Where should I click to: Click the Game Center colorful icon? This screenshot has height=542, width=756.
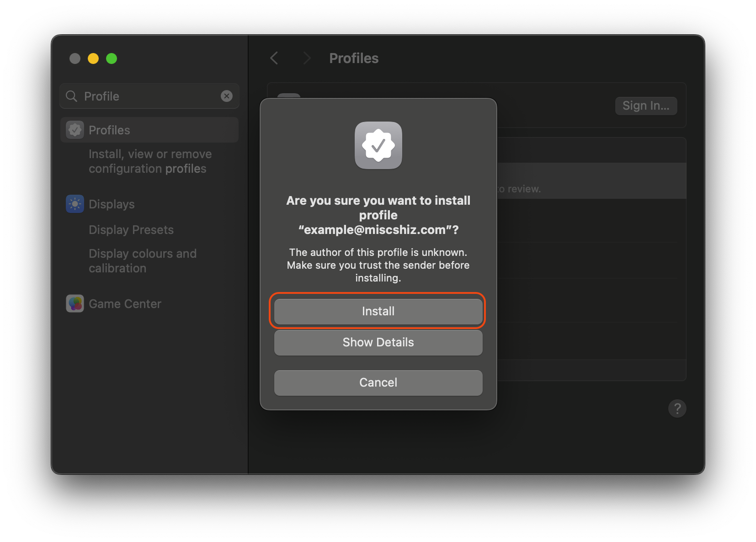(75, 303)
